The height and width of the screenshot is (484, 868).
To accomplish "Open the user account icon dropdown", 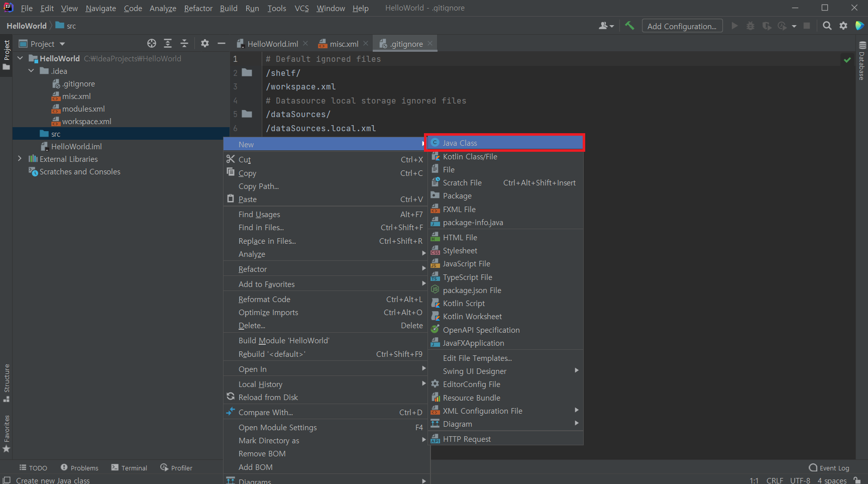I will click(x=606, y=26).
